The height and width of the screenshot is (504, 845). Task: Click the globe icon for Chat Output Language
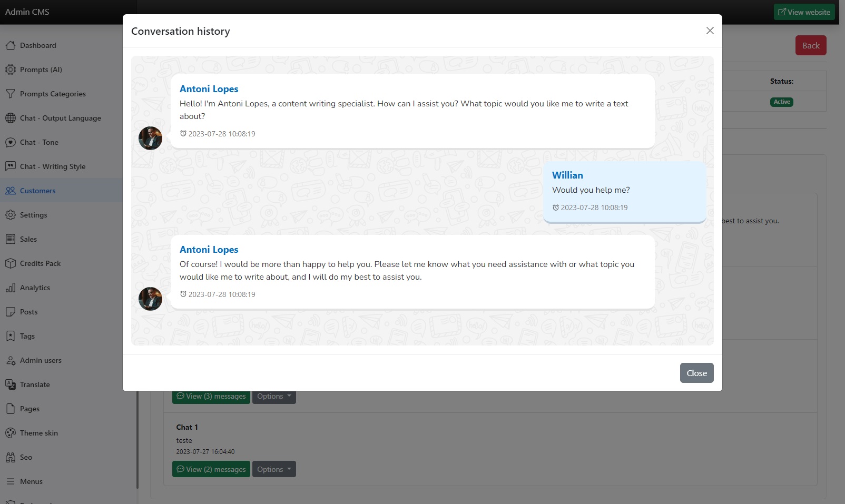point(11,118)
